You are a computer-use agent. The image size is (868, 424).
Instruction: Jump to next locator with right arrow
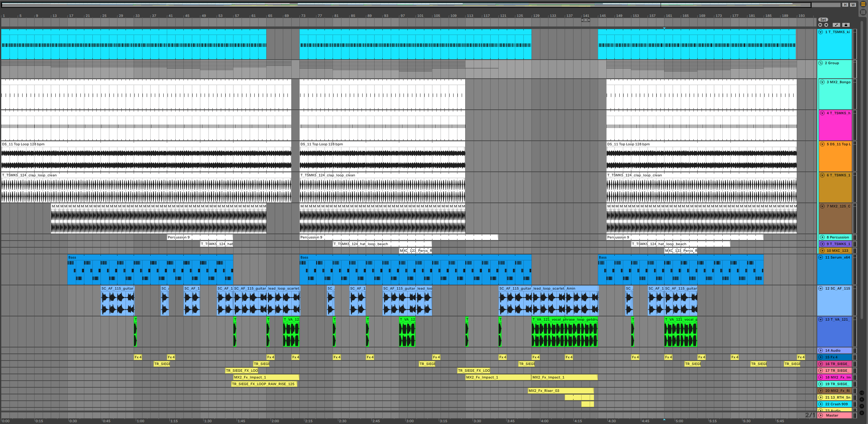tap(826, 25)
